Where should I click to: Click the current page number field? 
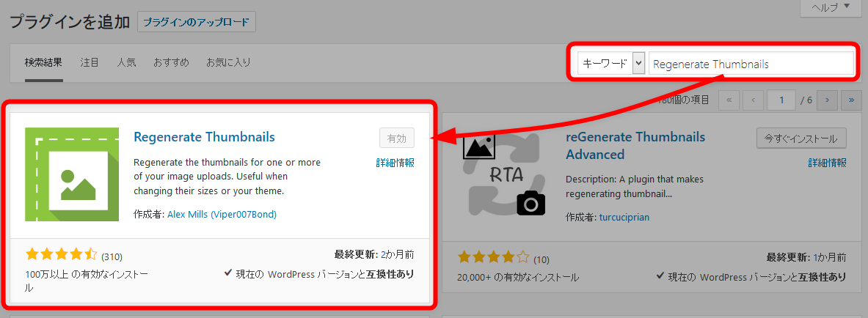pyautogui.click(x=781, y=100)
